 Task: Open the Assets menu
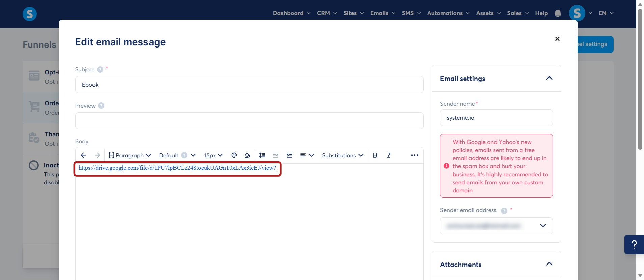[488, 13]
